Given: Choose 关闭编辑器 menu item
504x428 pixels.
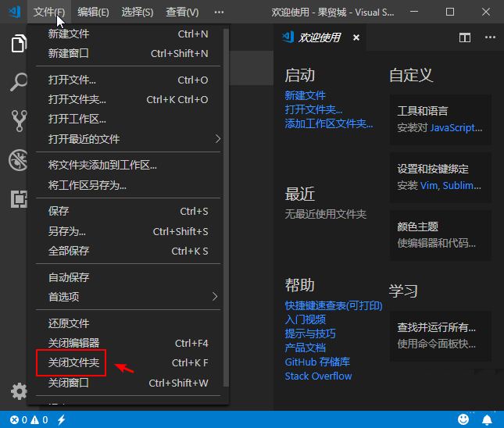Looking at the screenshot, I should tap(128, 343).
